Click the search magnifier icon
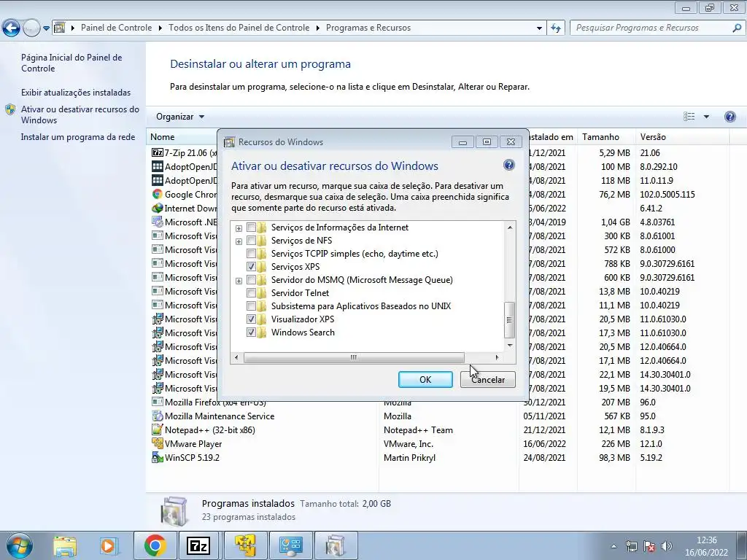Image resolution: width=747 pixels, height=560 pixels. 737,28
